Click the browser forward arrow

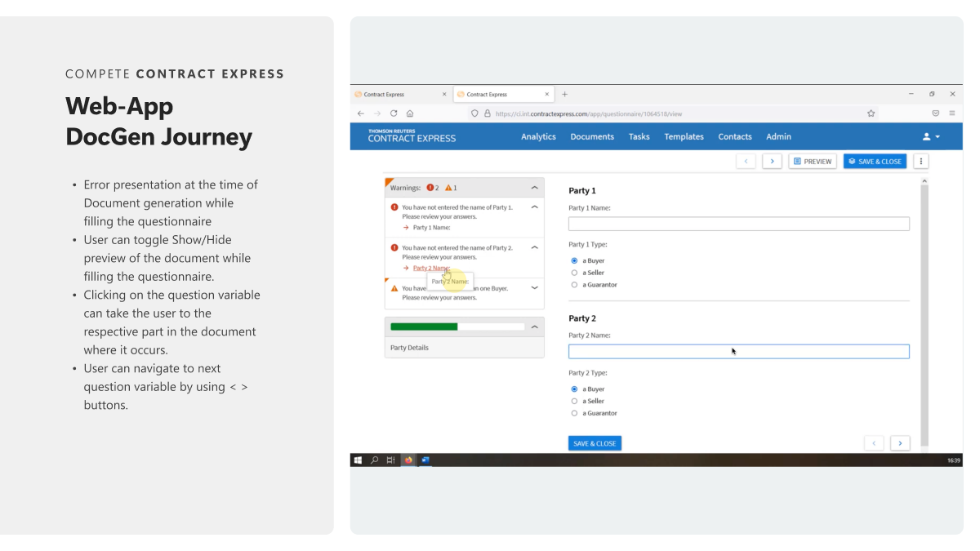tap(377, 113)
